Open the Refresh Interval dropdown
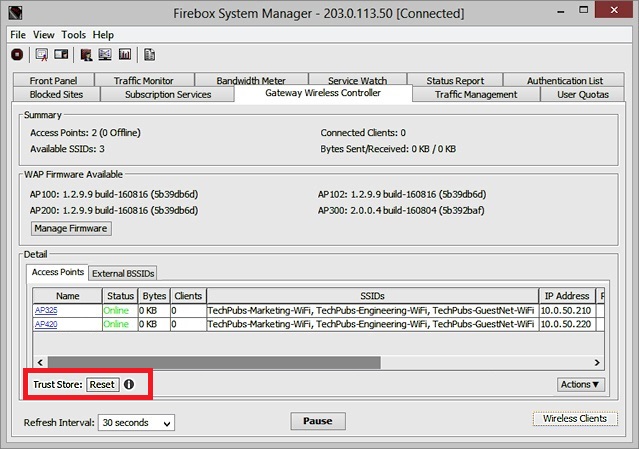Viewport: 639px width, 449px height. point(136,423)
